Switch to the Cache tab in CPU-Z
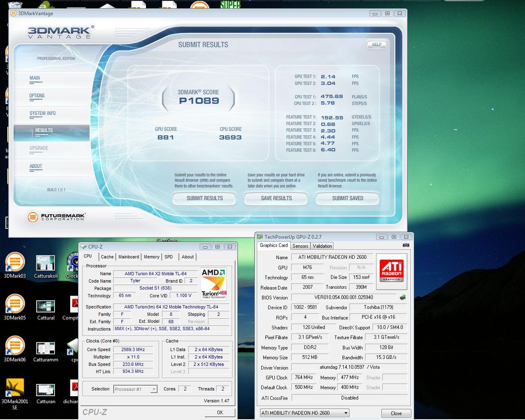The width and height of the screenshot is (525, 420). point(107,257)
